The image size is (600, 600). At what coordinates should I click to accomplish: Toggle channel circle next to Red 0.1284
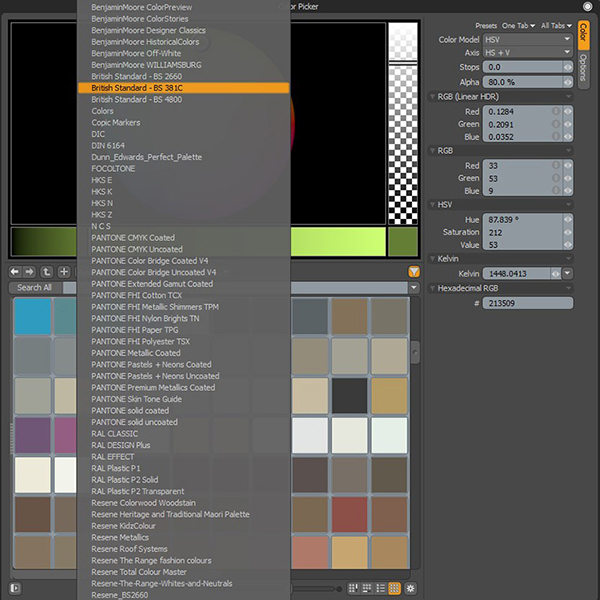[556, 111]
